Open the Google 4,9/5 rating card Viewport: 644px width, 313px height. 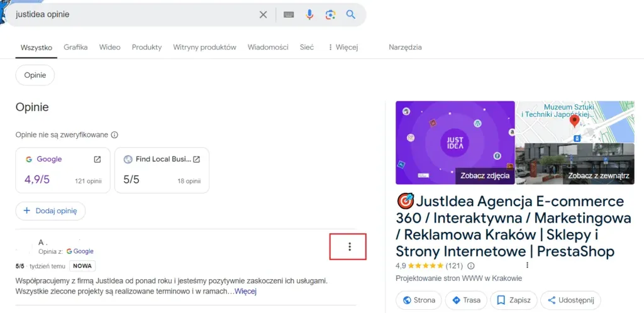pyautogui.click(x=63, y=170)
